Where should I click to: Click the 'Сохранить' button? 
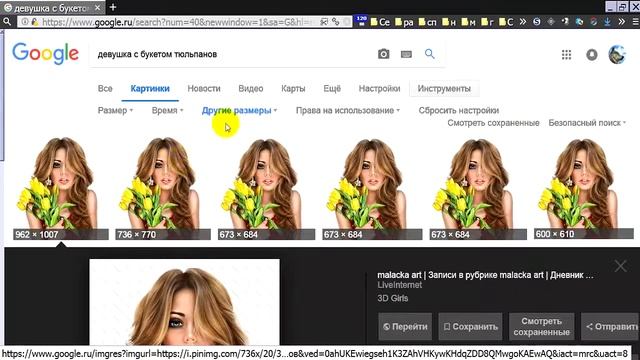pos(470,327)
